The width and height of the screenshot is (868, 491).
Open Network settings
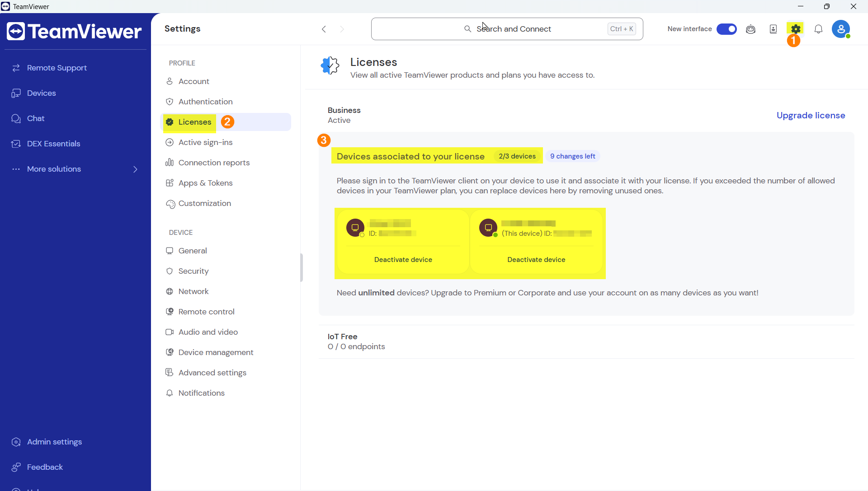tap(226, 291)
